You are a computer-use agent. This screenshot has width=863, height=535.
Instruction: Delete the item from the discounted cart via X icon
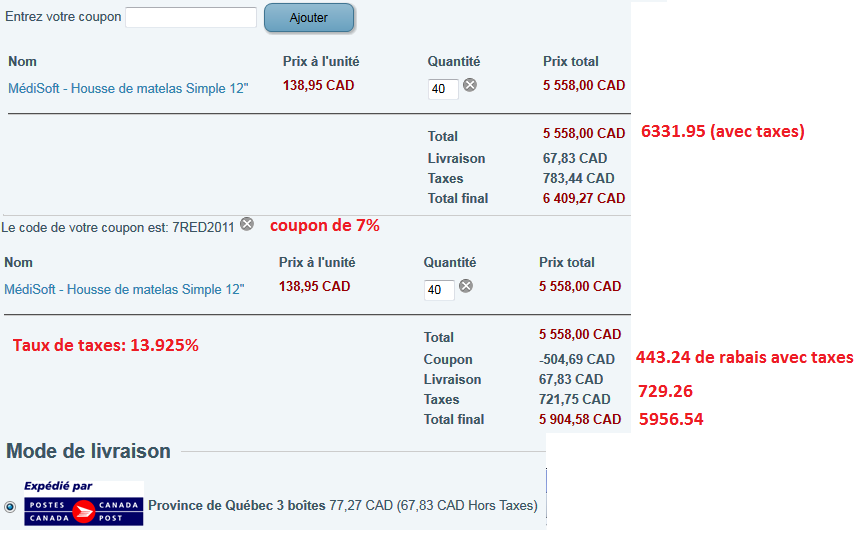[465, 286]
